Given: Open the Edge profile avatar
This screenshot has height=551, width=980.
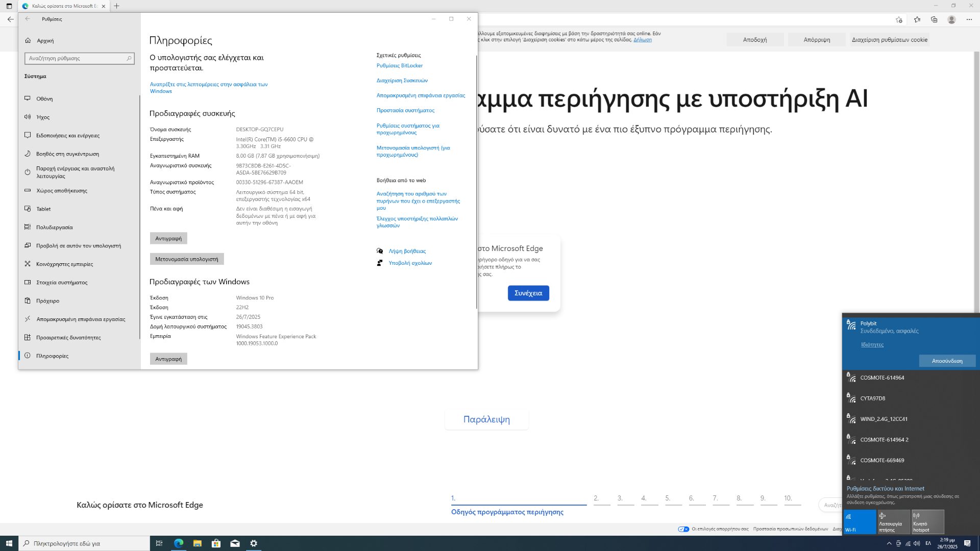Looking at the screenshot, I should point(951,19).
